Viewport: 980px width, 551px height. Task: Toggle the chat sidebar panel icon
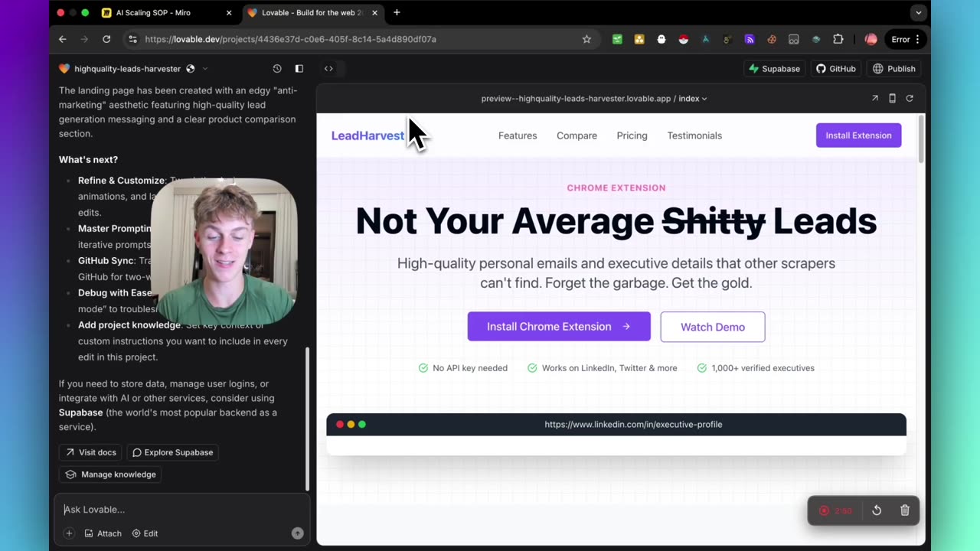click(x=299, y=69)
